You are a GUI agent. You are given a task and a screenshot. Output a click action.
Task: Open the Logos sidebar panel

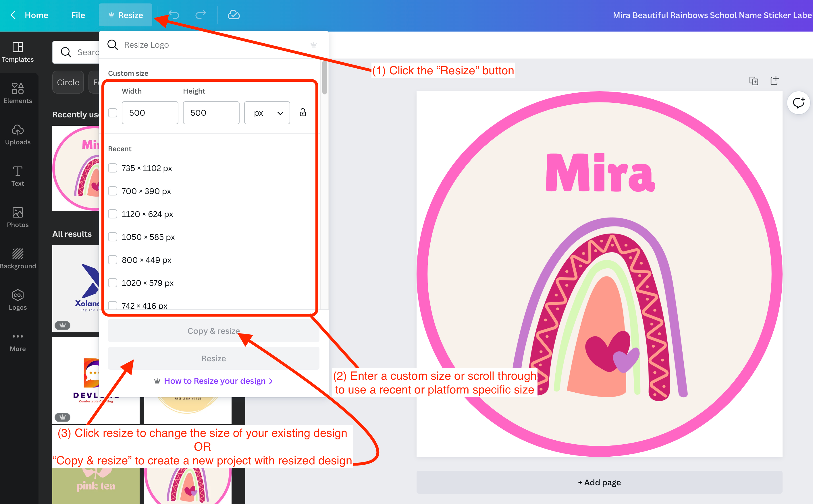[x=18, y=300]
